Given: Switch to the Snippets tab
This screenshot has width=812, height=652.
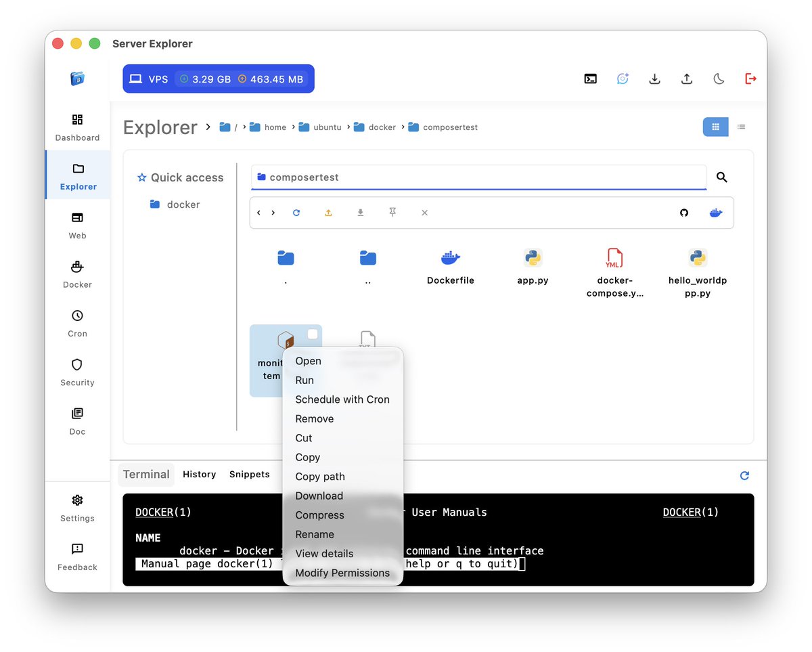Looking at the screenshot, I should coord(249,475).
